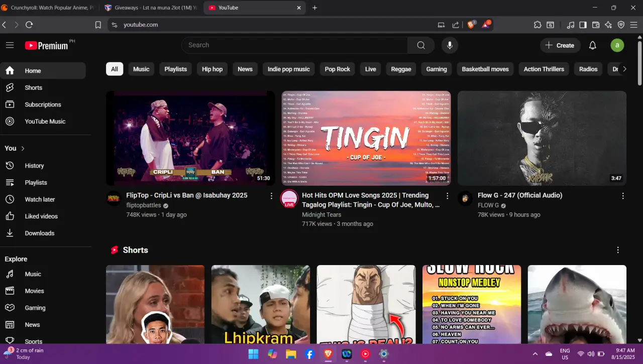Image resolution: width=643 pixels, height=364 pixels.
Task: Open Brave Wallet icon in toolbar
Action: [x=596, y=25]
